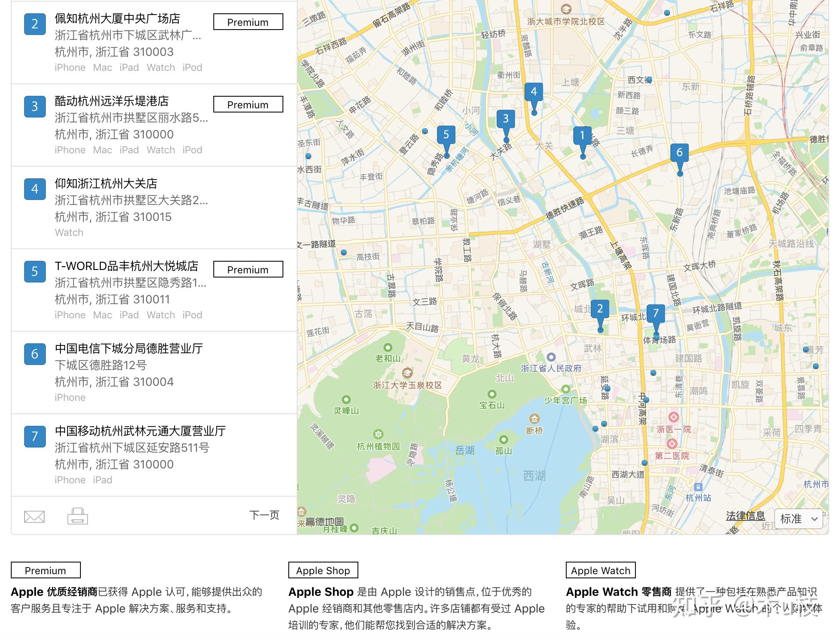
Task: Select map pin number 7
Action: (655, 313)
